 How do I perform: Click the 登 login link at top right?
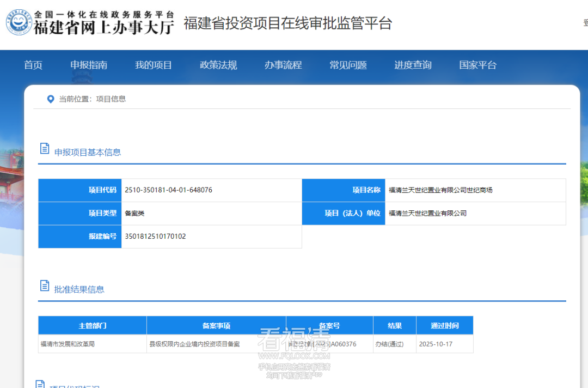click(x=585, y=23)
